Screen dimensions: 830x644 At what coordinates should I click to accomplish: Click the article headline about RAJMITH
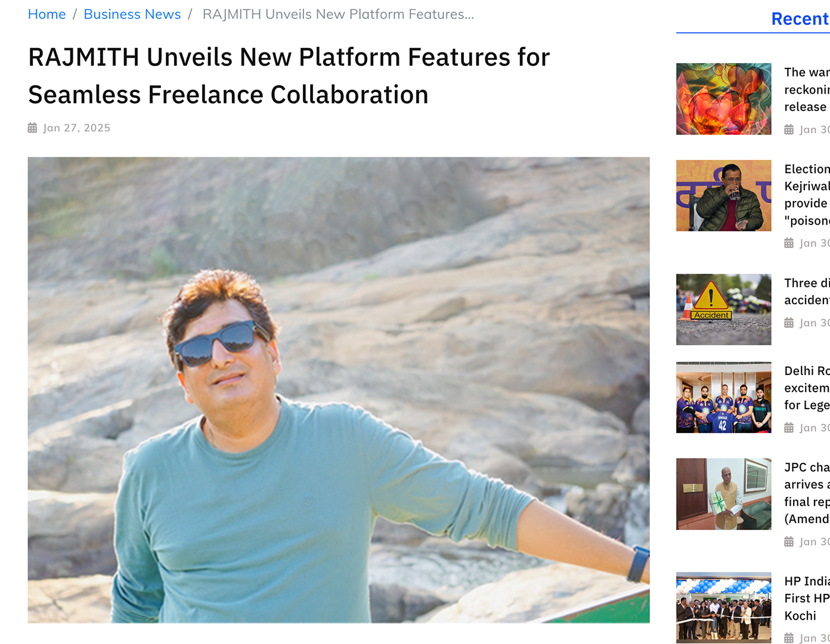click(289, 76)
